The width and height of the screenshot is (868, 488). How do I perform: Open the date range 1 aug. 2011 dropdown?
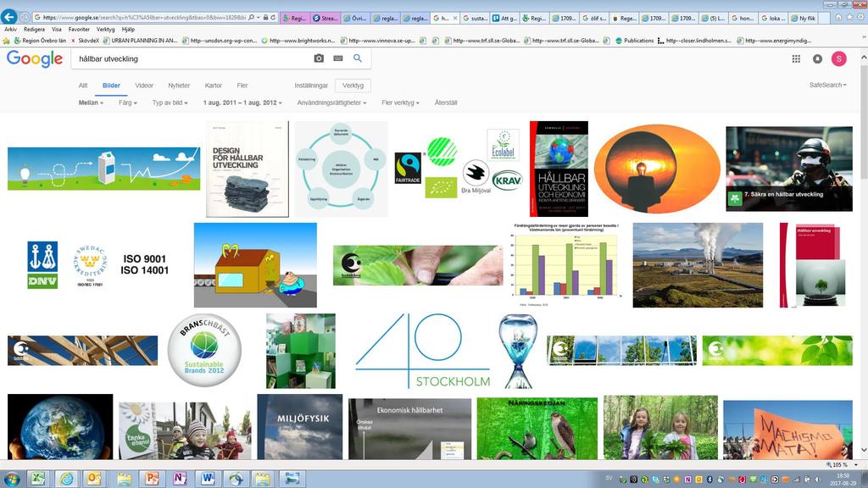[x=242, y=103]
